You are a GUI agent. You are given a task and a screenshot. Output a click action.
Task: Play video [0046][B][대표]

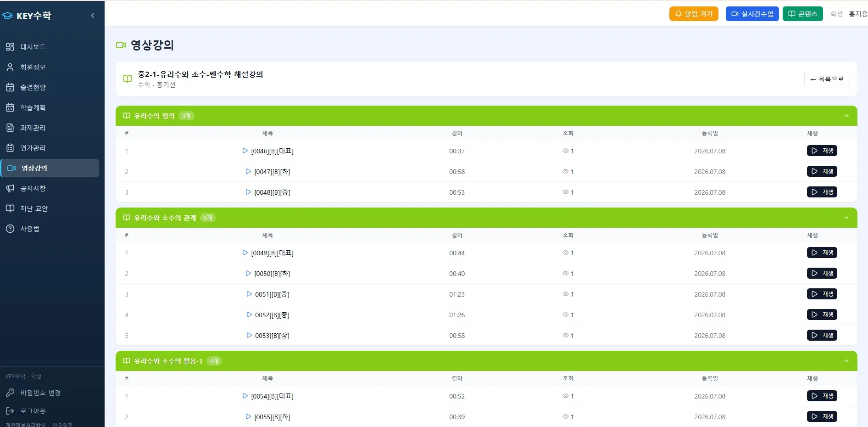(x=822, y=151)
